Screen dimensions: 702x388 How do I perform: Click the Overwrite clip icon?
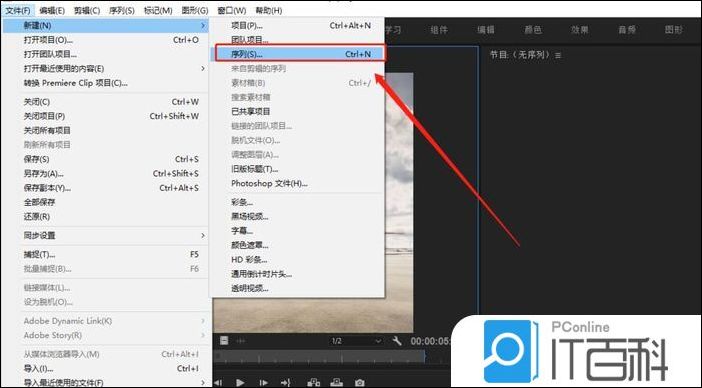[x=336, y=382]
